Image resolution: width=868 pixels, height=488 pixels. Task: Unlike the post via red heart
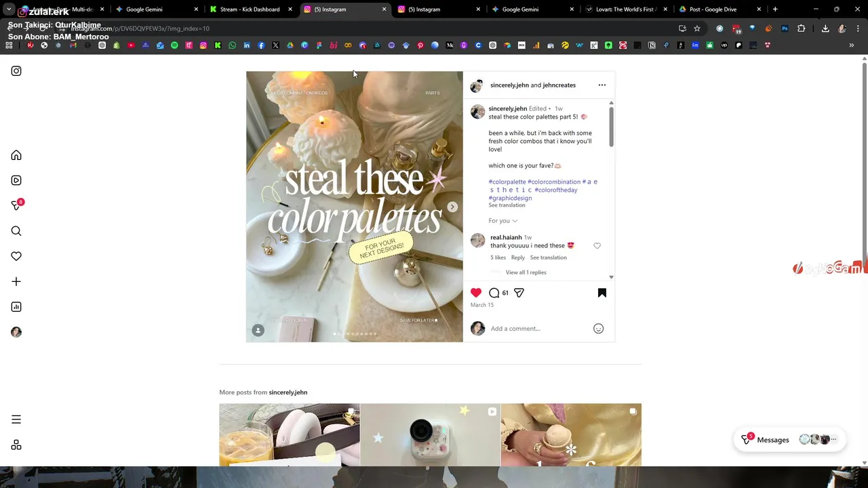click(476, 293)
